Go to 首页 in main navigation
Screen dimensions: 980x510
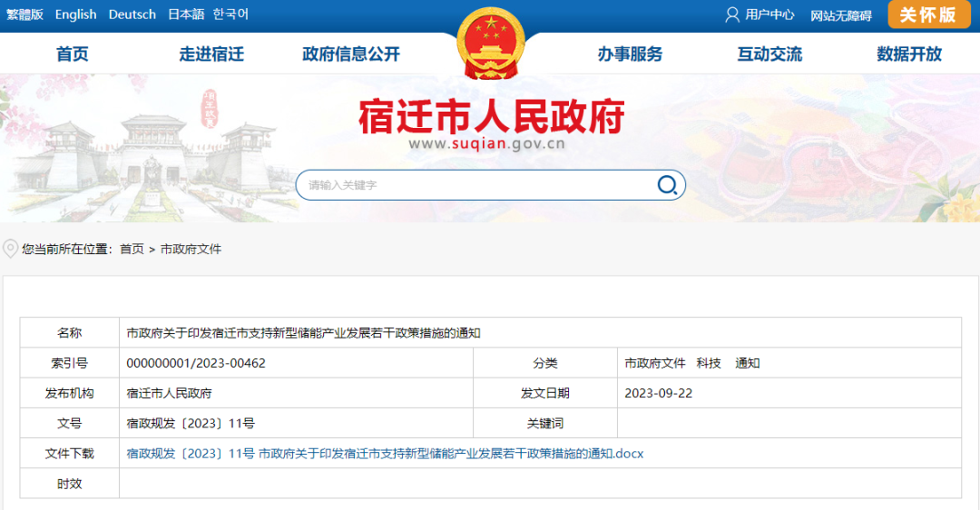[73, 54]
